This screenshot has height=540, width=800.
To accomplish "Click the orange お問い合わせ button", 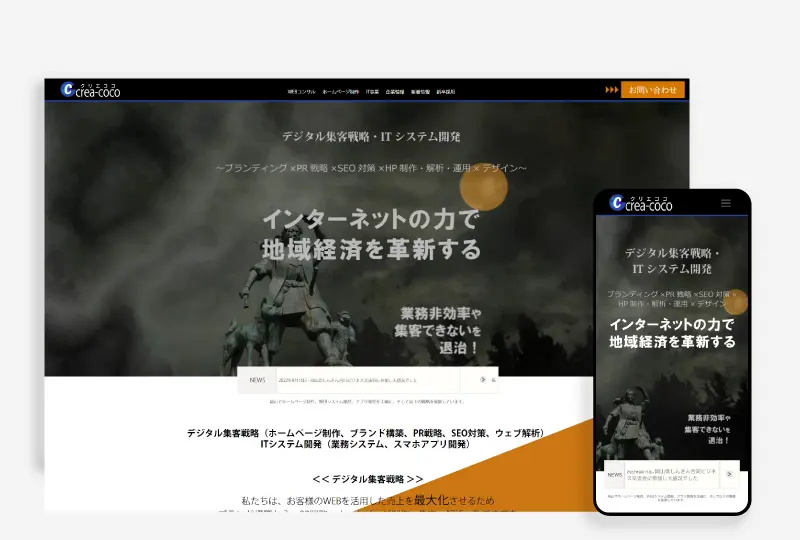I will [x=653, y=90].
